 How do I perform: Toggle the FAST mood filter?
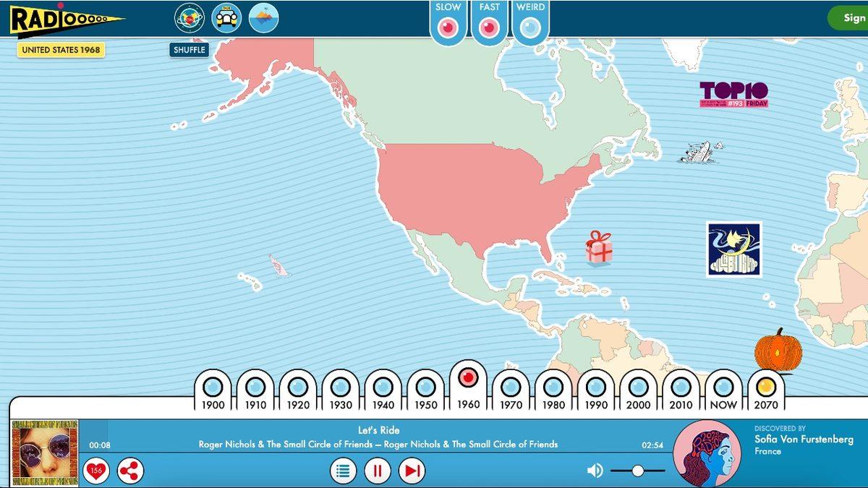click(x=490, y=27)
